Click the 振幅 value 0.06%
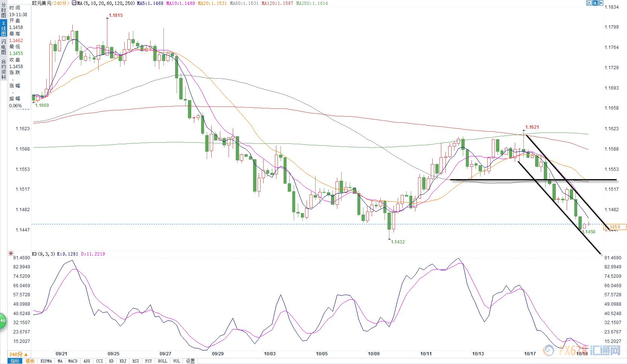This screenshot has width=627, height=364. [15, 106]
